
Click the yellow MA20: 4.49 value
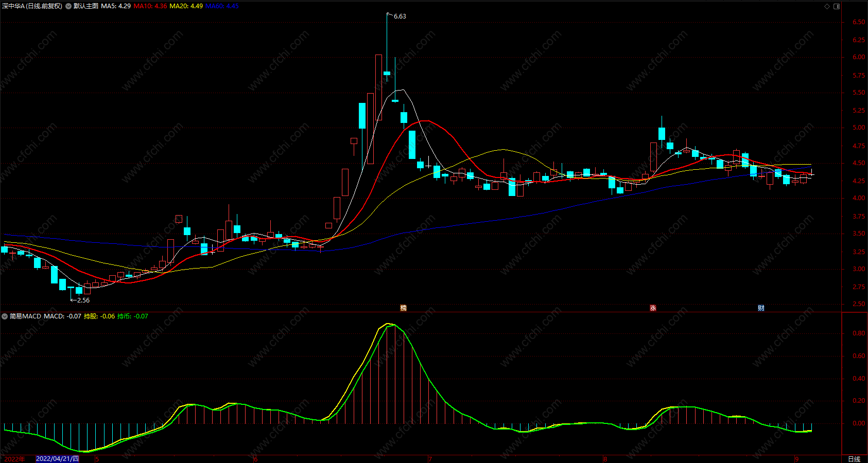click(186, 6)
